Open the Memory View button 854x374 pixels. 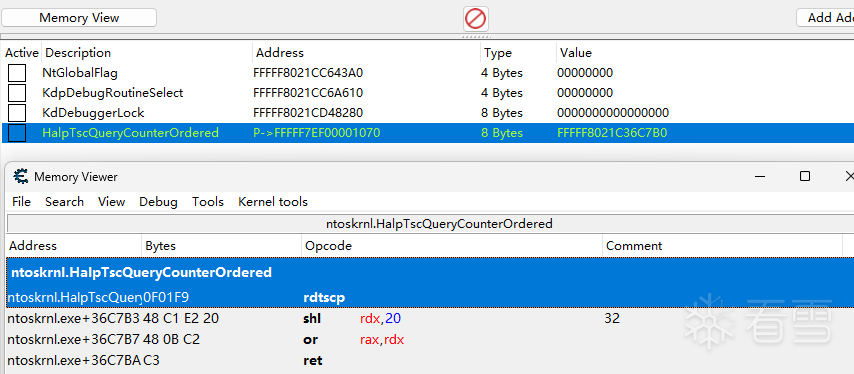[79, 17]
